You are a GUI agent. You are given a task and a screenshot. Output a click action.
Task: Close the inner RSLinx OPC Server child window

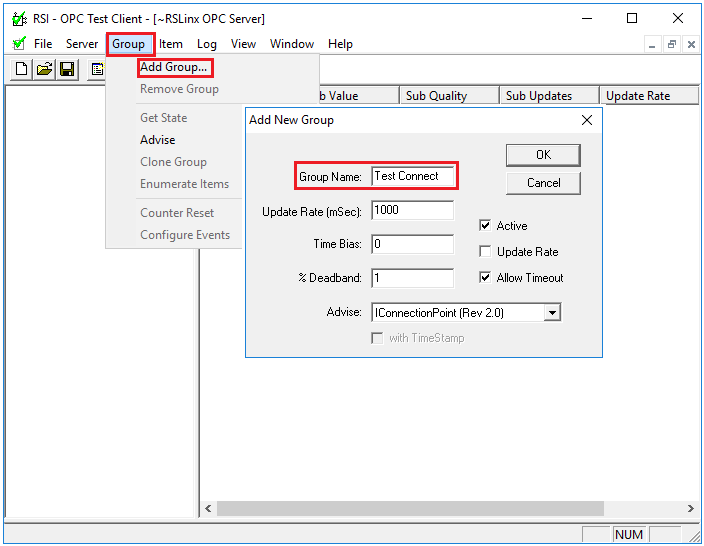coord(691,44)
